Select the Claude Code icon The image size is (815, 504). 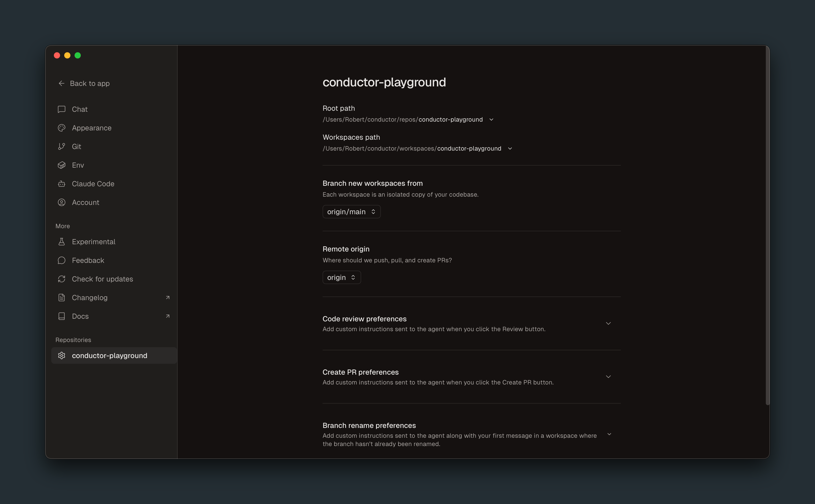click(62, 184)
